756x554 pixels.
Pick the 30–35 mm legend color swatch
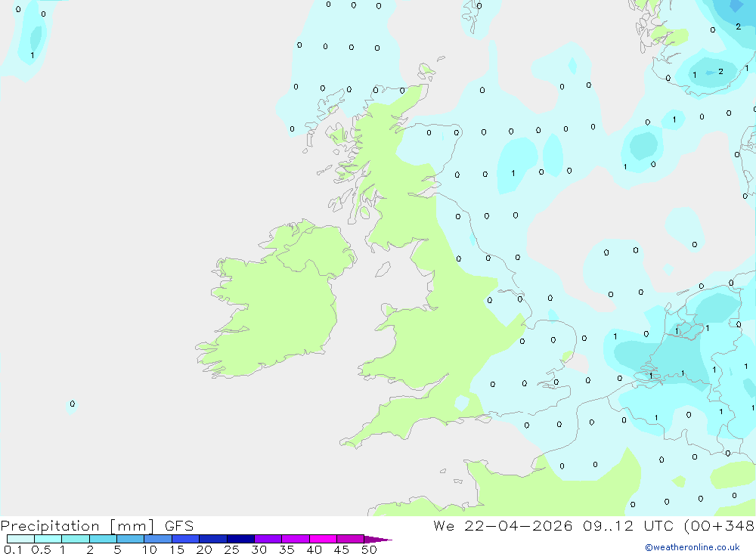click(268, 539)
